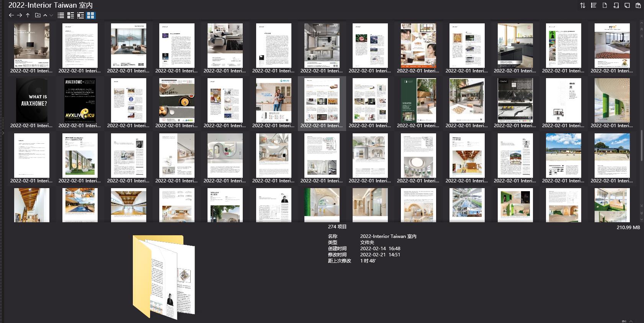Page down using the bottom double chevron

[x=642, y=213]
